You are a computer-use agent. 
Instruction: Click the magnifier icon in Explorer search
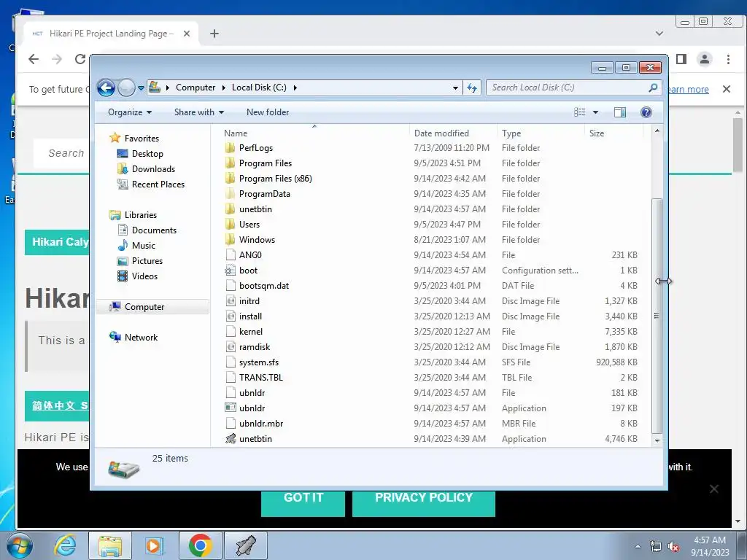coord(653,87)
